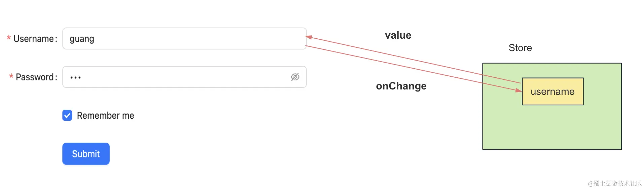
Task: Click the watermark text at bottom right
Action: click(615, 183)
